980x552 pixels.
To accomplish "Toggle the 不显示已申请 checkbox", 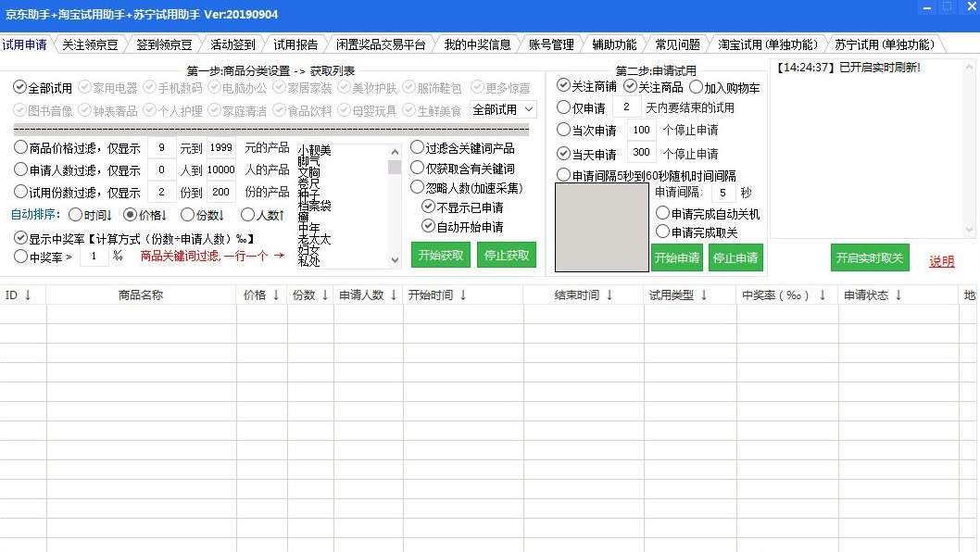I will point(428,207).
